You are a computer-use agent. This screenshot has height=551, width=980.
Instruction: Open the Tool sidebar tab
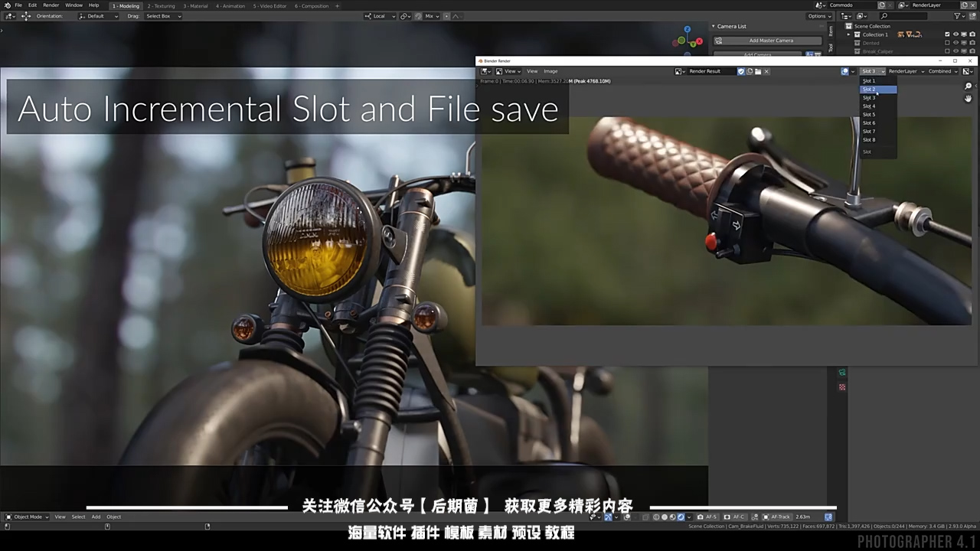click(x=831, y=47)
